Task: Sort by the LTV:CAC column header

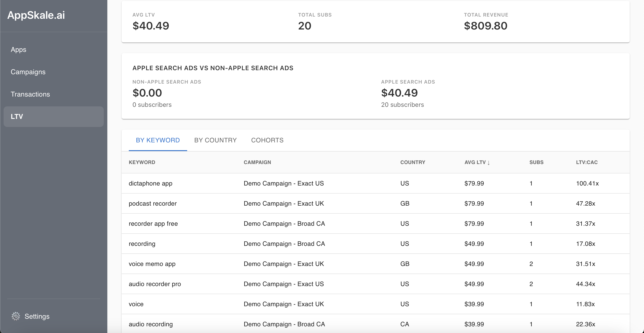Action: click(x=587, y=162)
